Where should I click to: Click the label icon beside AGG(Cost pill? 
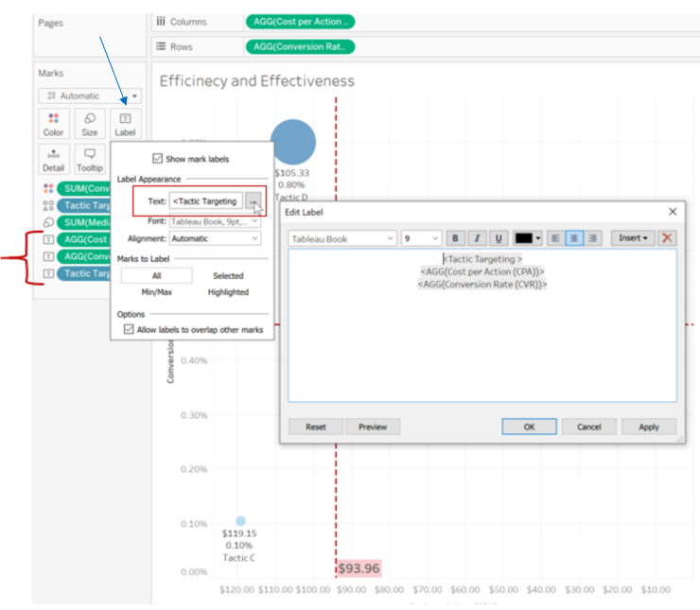48,239
